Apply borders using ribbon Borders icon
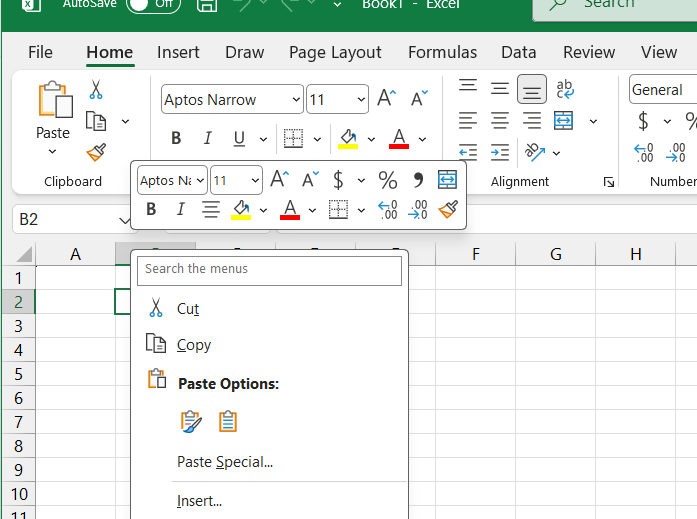 [x=293, y=139]
